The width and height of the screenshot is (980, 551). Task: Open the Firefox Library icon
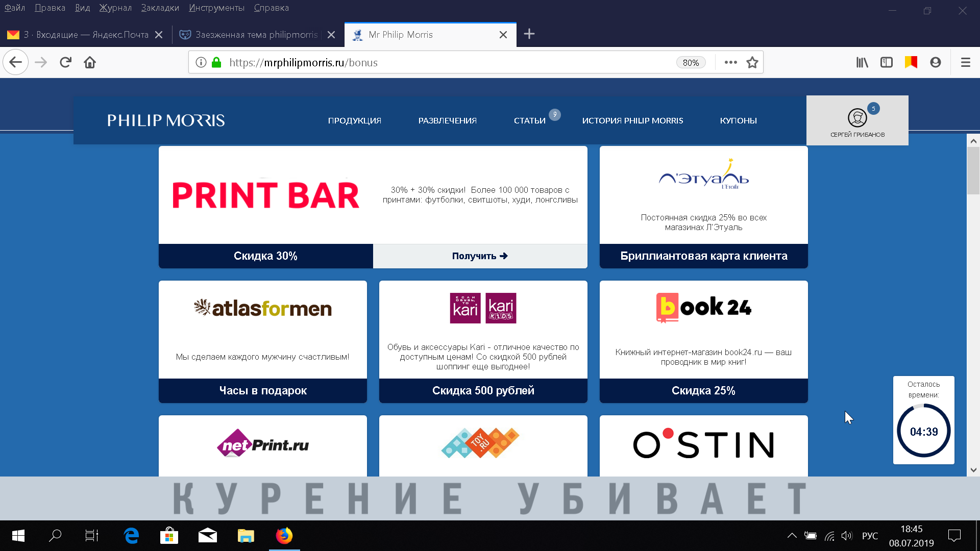tap(862, 62)
